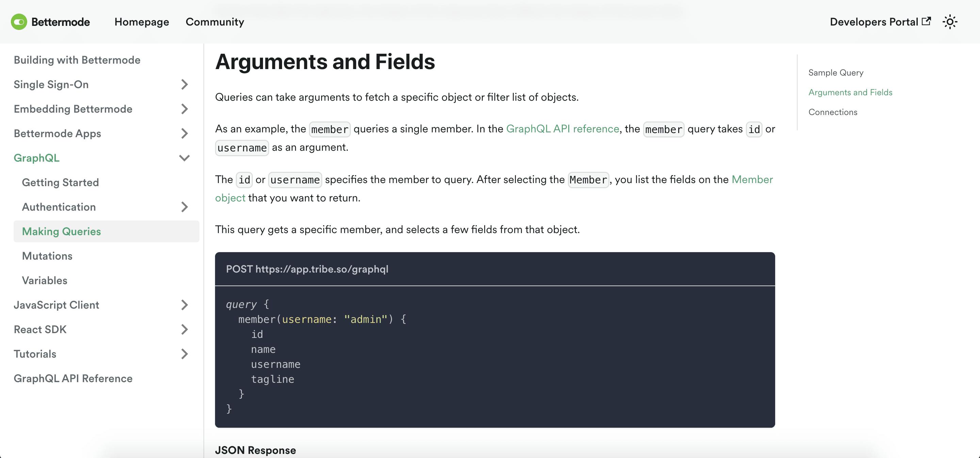Collapse the GraphQL section chevron
The width and height of the screenshot is (980, 458).
point(184,158)
